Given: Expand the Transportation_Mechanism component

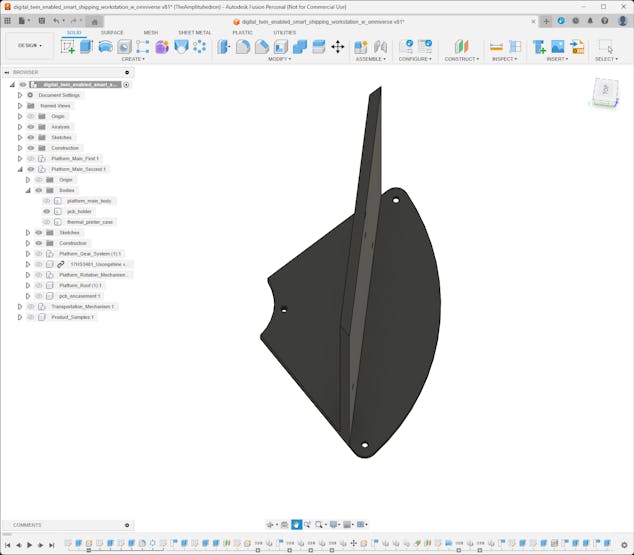Looking at the screenshot, I should 19,306.
